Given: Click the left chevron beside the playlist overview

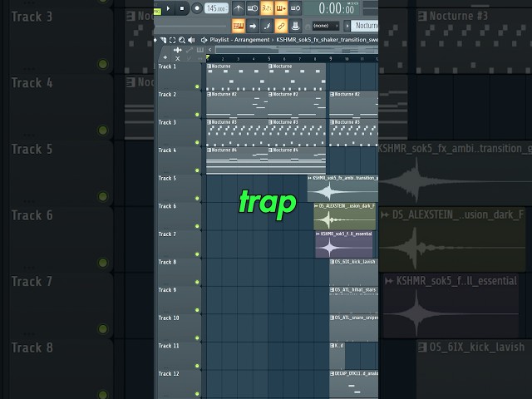Looking at the screenshot, I should [210, 50].
